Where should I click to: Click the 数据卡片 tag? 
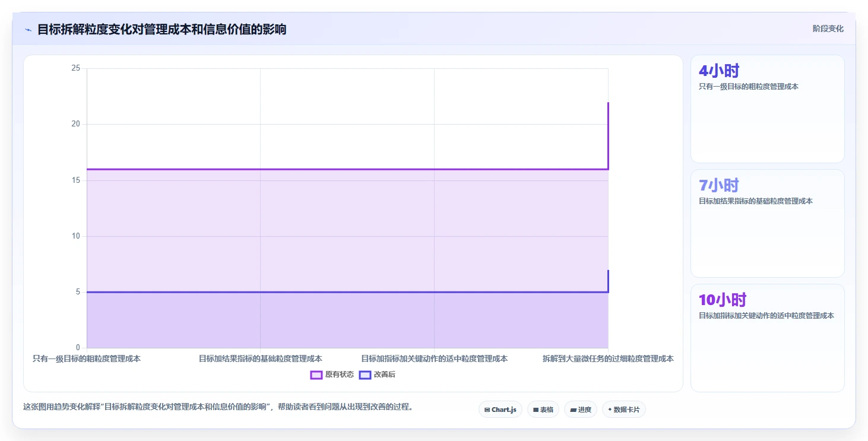coord(623,410)
